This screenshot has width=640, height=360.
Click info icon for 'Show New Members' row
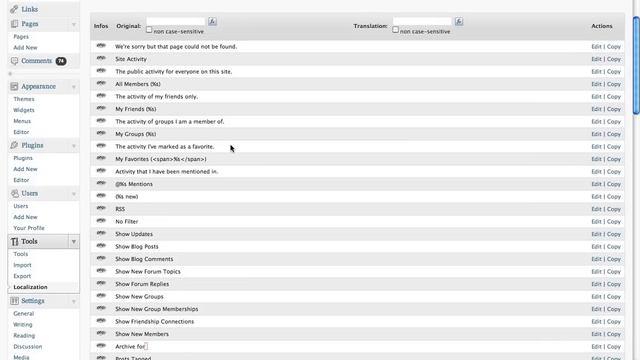pyautogui.click(x=101, y=333)
